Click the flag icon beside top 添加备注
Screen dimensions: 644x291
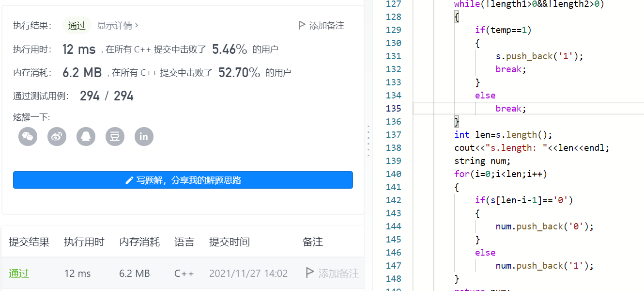[x=302, y=25]
